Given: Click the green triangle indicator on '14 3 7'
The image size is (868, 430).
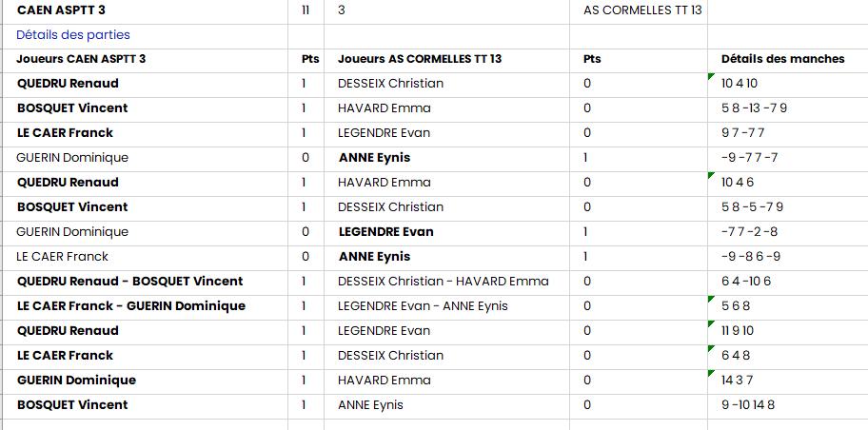Looking at the screenshot, I should click(x=712, y=372).
